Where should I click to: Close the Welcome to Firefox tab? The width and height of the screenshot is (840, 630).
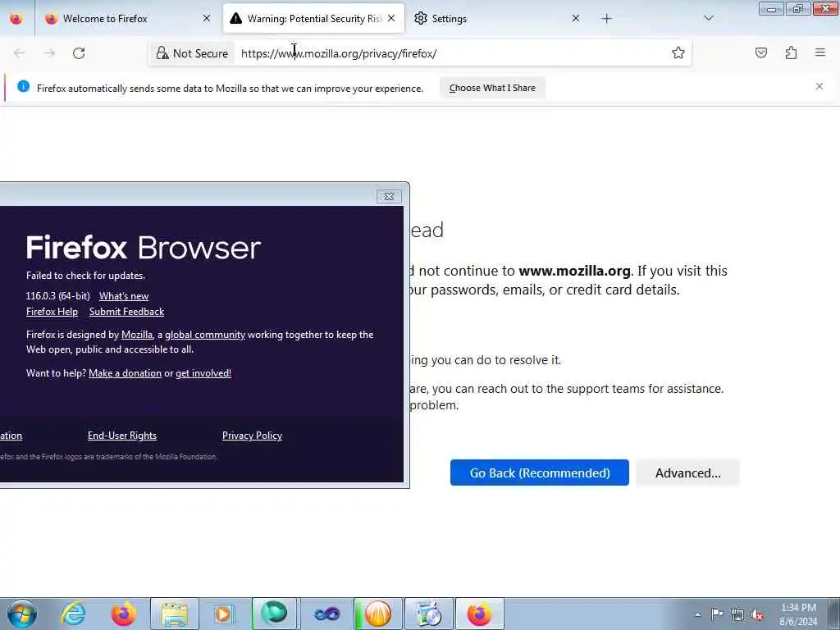pyautogui.click(x=206, y=19)
